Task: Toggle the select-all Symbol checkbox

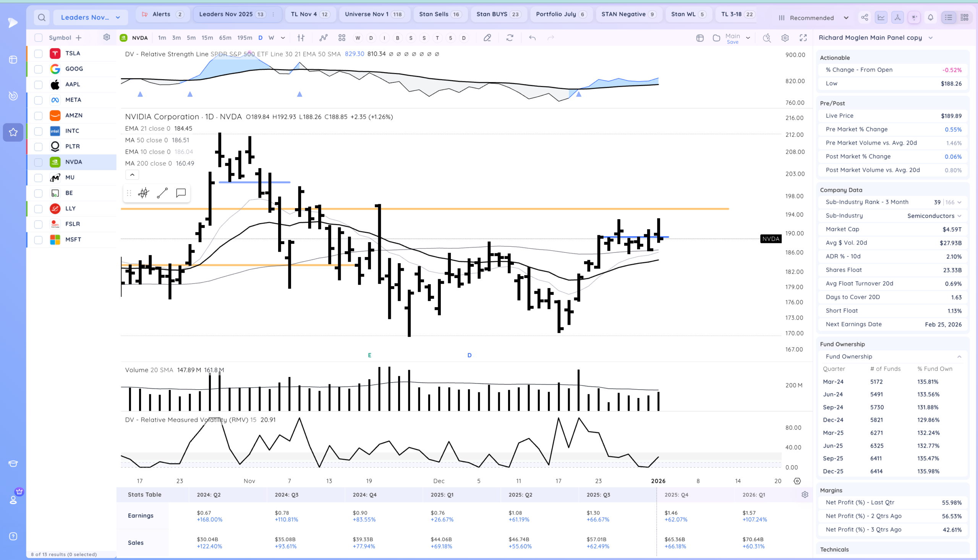Action: 39,38
